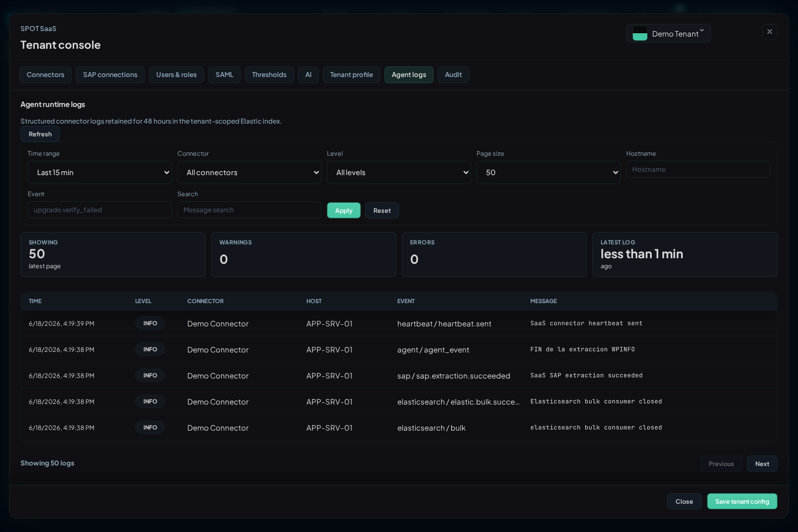Click message 'FIN de la extraccion WPINFO'
The width and height of the screenshot is (798, 532).
tap(582, 349)
